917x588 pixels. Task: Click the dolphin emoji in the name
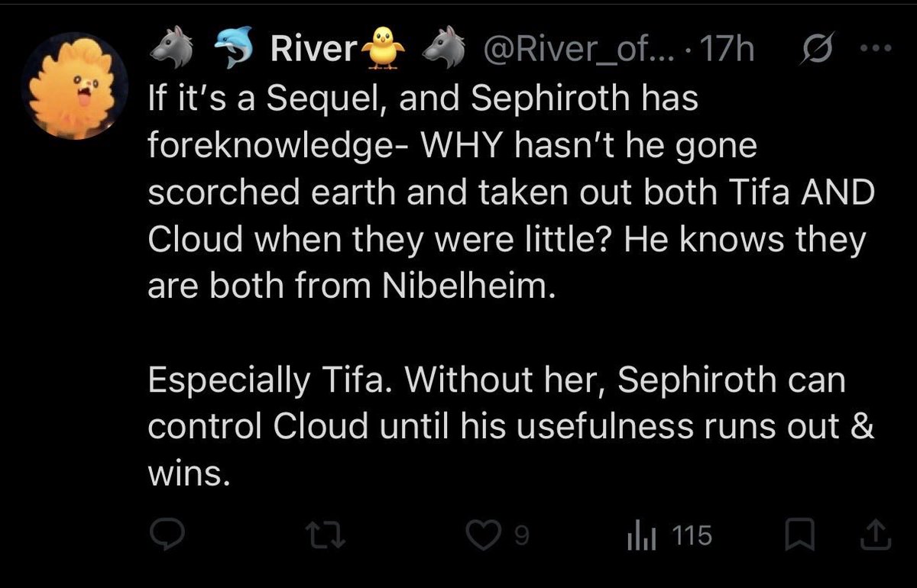(x=232, y=51)
